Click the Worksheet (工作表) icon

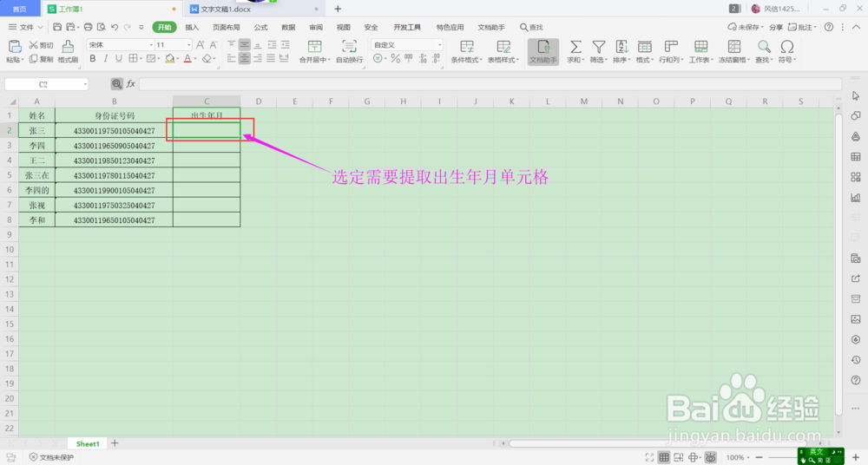pyautogui.click(x=700, y=47)
